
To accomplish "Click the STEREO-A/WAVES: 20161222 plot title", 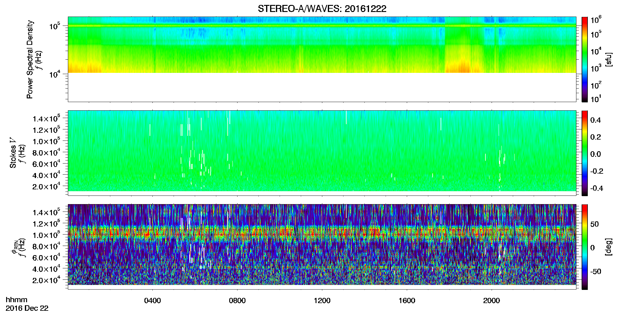I will point(322,9).
